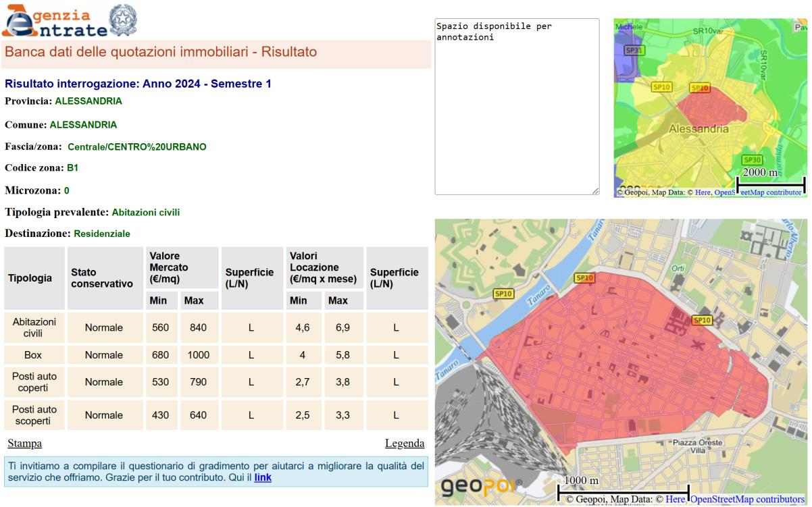Image resolution: width=812 pixels, height=507 pixels.
Task: Click the SP30 road badge on overview map
Action: point(752,160)
